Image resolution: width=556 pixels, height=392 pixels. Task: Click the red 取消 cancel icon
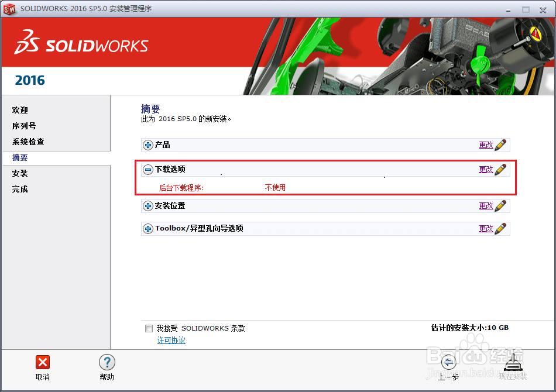43,363
